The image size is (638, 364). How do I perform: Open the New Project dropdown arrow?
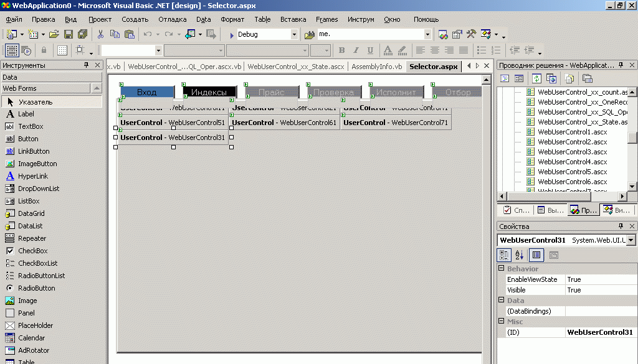click(22, 34)
